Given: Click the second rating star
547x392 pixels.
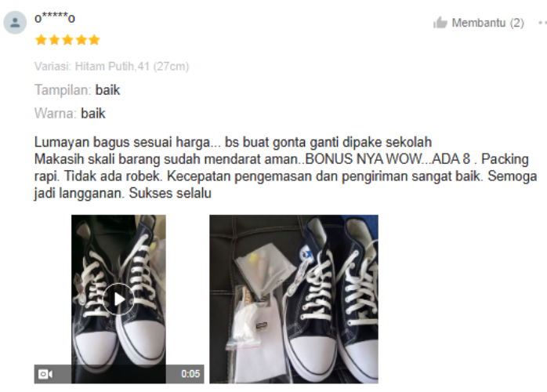Looking at the screenshot, I should pyautogui.click(x=54, y=40).
